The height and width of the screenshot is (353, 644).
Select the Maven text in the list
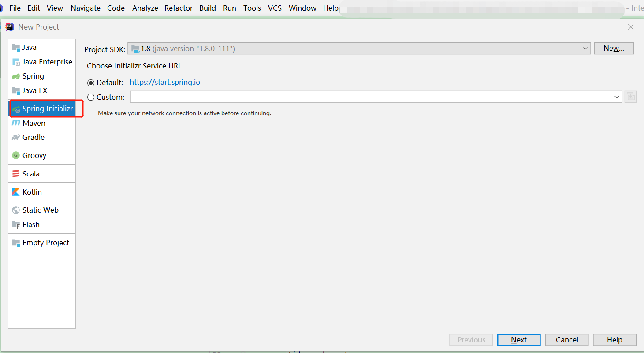[34, 123]
